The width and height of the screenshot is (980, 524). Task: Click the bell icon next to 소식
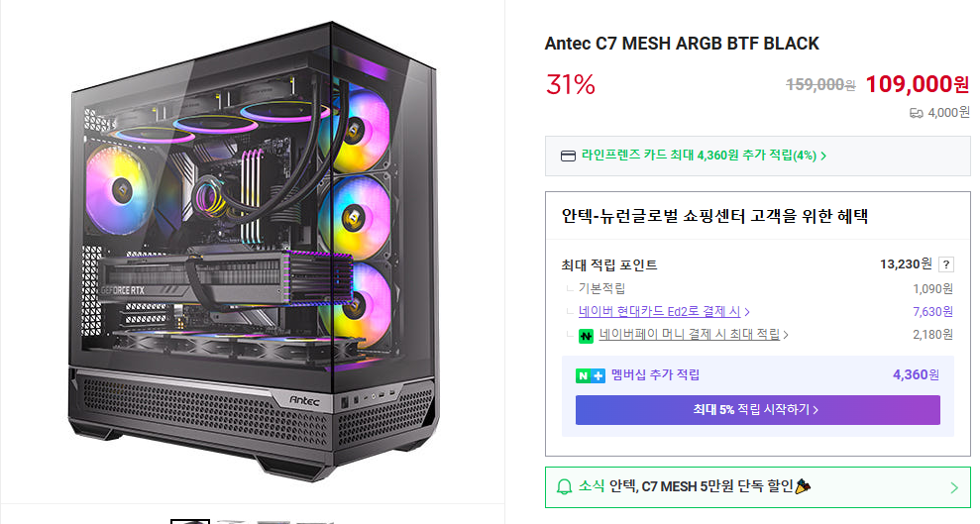pos(565,486)
